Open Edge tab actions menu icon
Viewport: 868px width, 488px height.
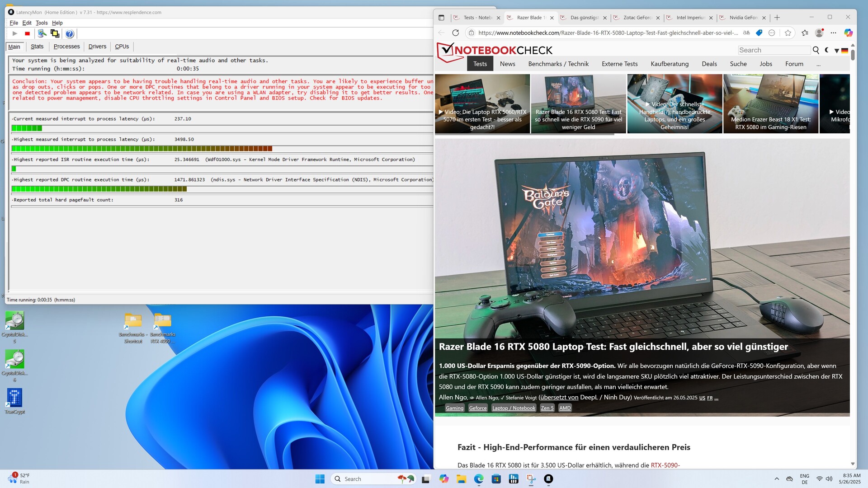click(441, 18)
